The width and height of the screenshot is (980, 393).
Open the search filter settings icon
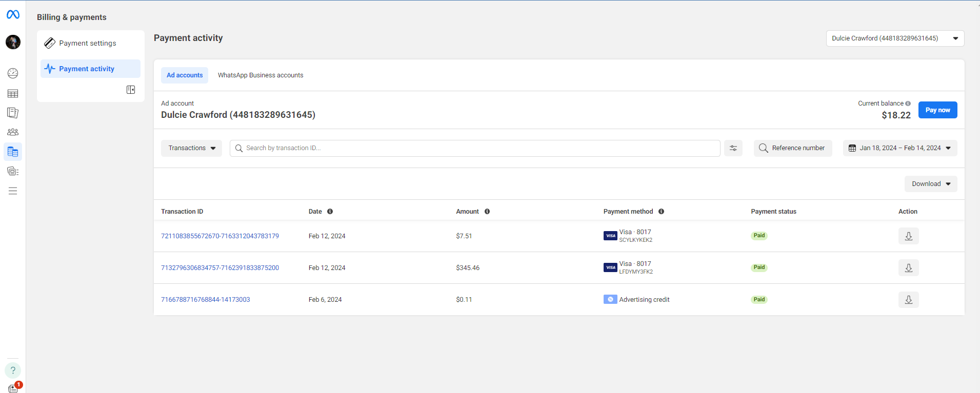point(733,148)
